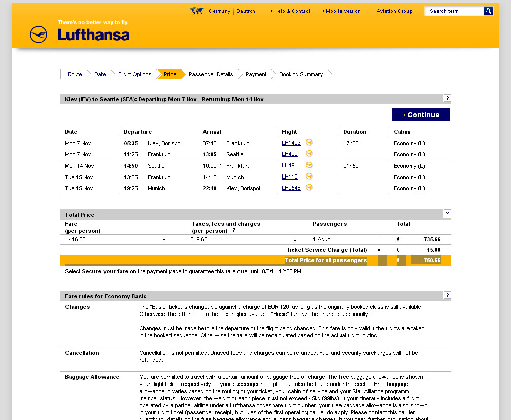Click the Lufthansa crane logo
Screen dimensions: 511x420
pos(39,34)
